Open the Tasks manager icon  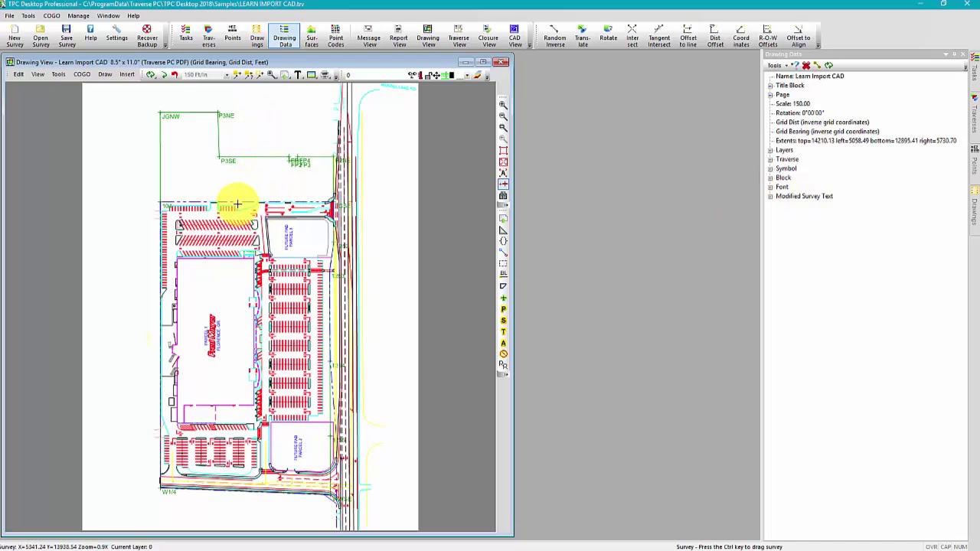click(186, 33)
